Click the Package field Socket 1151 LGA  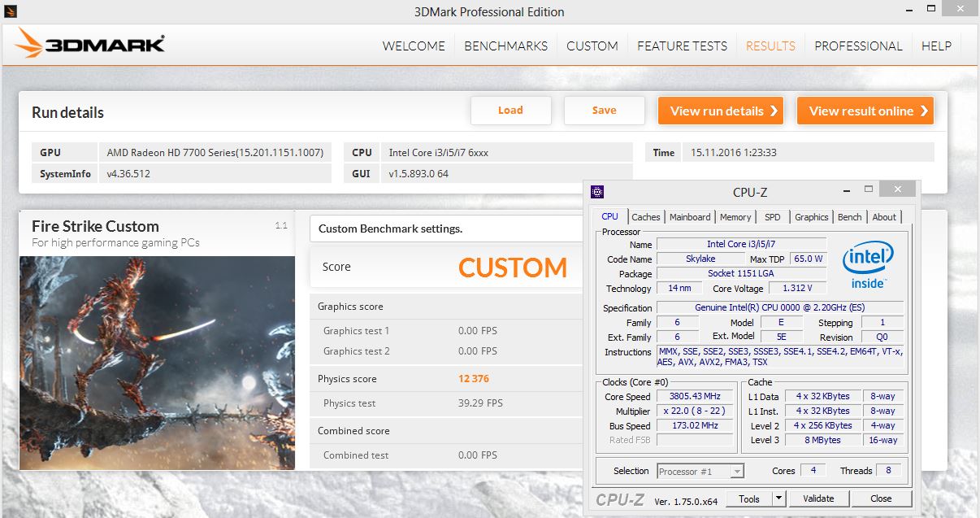(x=741, y=273)
